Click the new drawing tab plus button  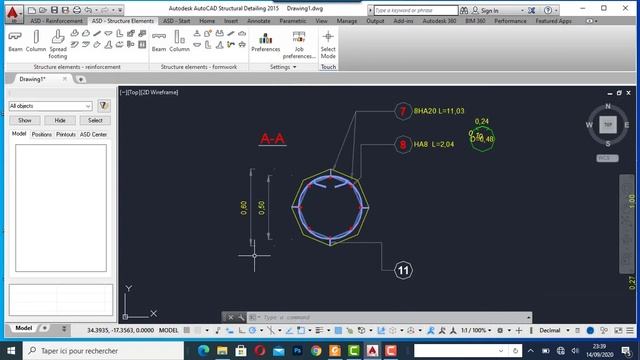[81, 79]
